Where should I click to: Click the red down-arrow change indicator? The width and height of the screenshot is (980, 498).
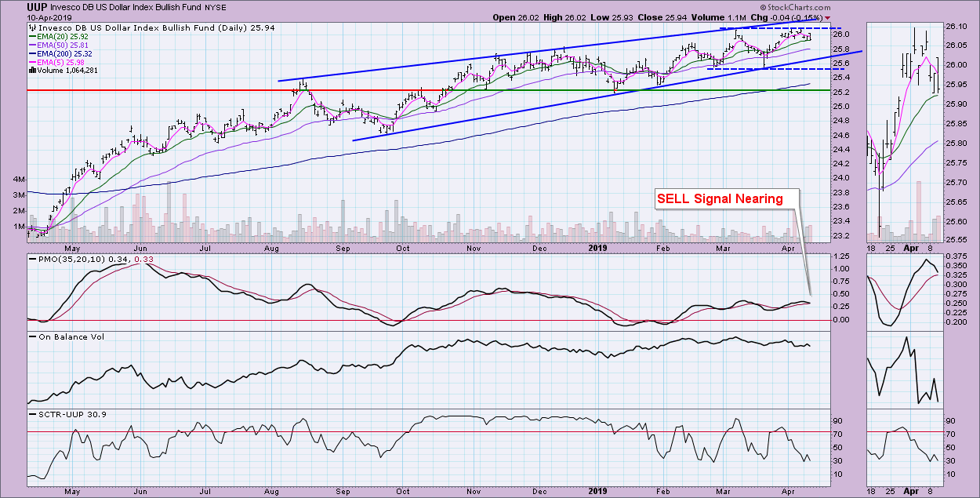click(x=828, y=17)
